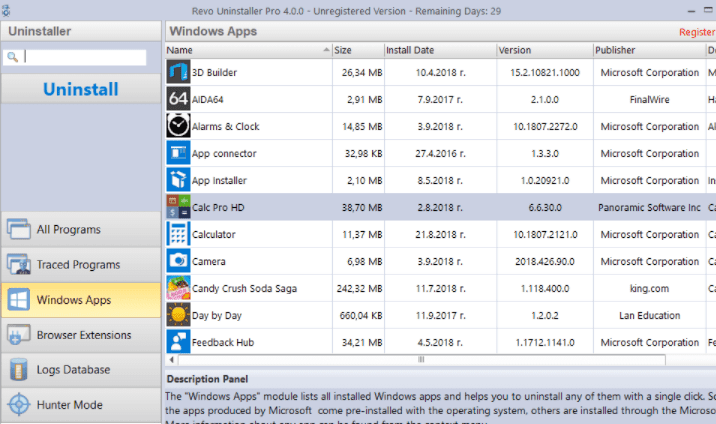
Task: Click the Calc Pro HD app icon
Action: (178, 207)
